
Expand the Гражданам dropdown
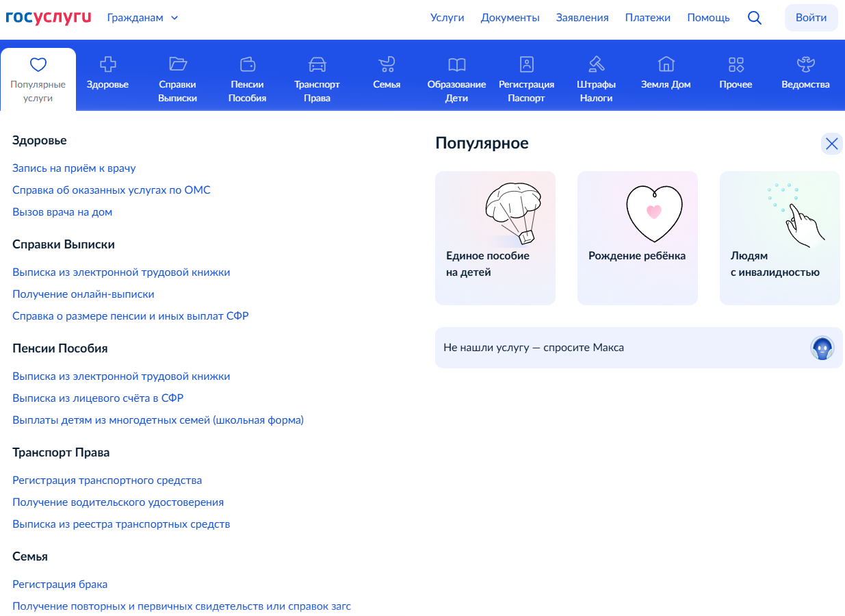(x=142, y=18)
